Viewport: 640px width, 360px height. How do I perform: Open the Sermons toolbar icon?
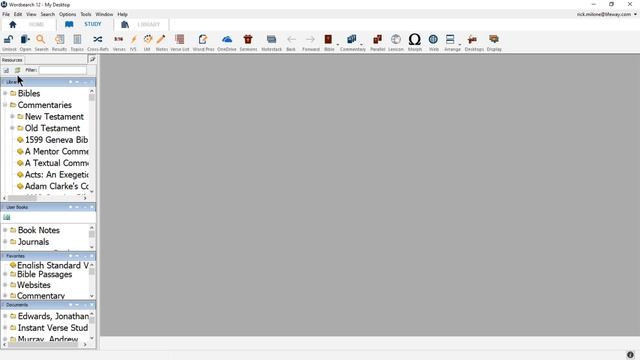pyautogui.click(x=248, y=40)
